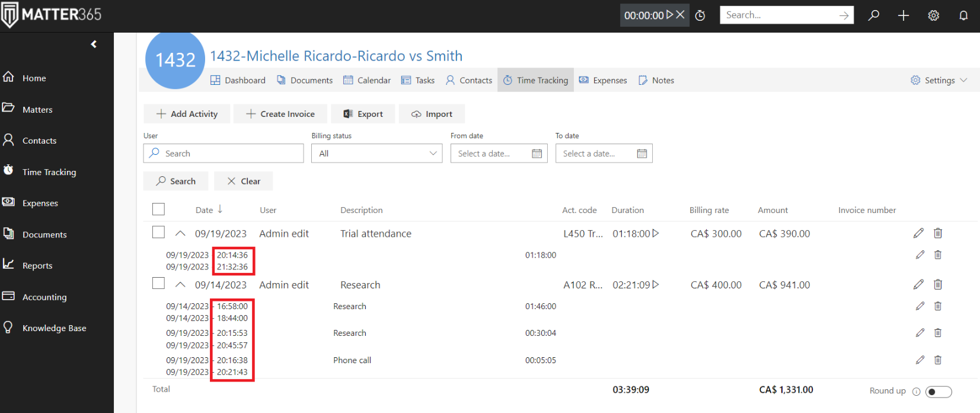Submit global search with arrow icon
980x413 pixels.
[844, 15]
